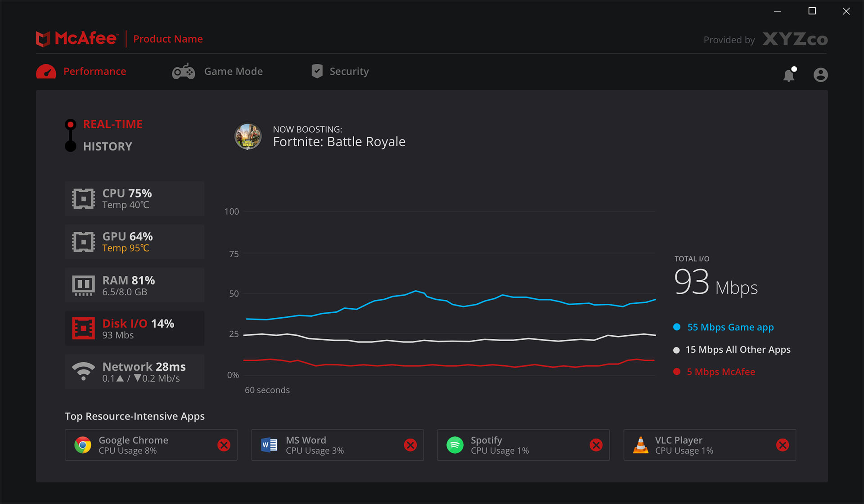Click the 60 seconds chart label

tap(267, 390)
